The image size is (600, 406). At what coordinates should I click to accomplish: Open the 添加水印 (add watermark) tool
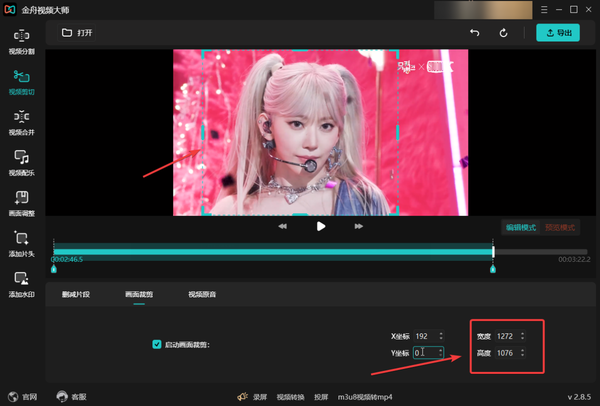click(x=21, y=284)
